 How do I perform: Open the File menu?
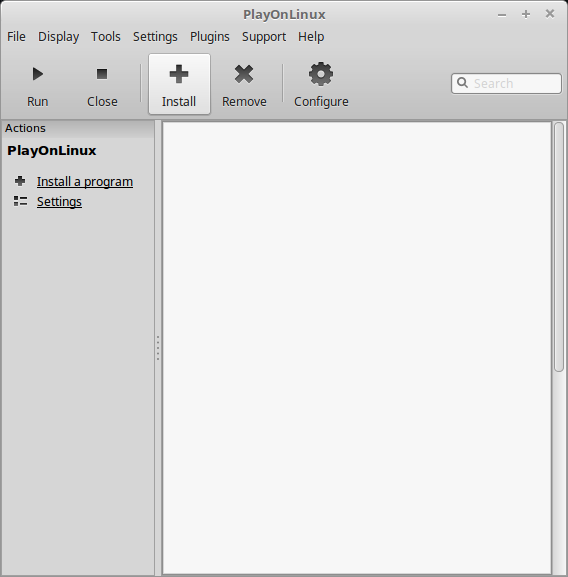(16, 36)
